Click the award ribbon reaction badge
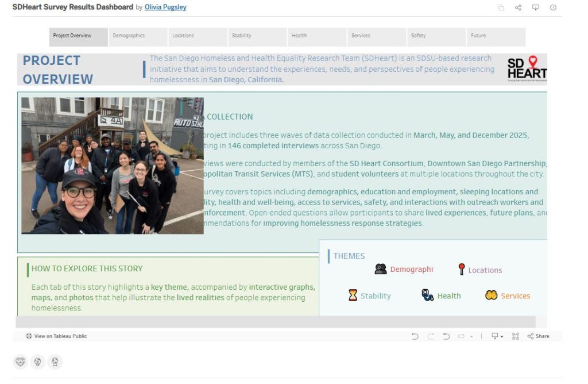 pos(55,362)
